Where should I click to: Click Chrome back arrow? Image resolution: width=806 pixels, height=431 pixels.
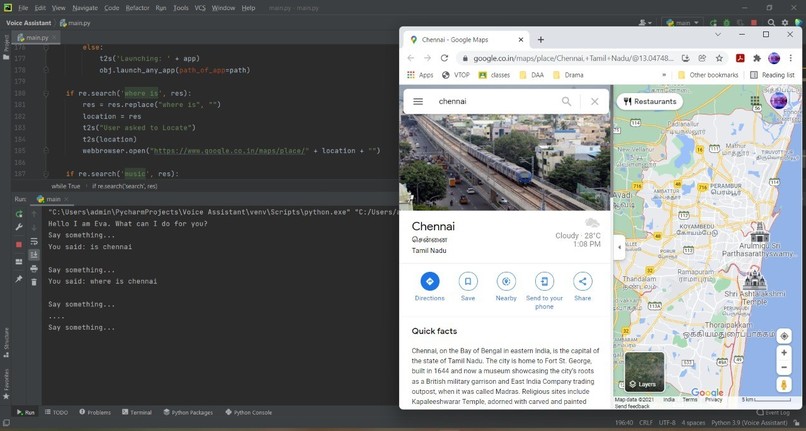coord(410,58)
